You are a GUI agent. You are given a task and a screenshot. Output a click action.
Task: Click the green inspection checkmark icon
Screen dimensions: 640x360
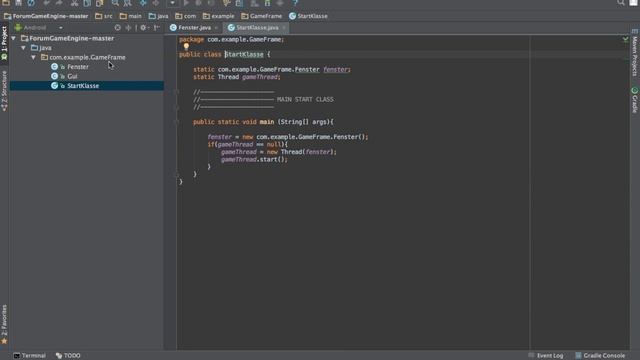click(x=625, y=39)
